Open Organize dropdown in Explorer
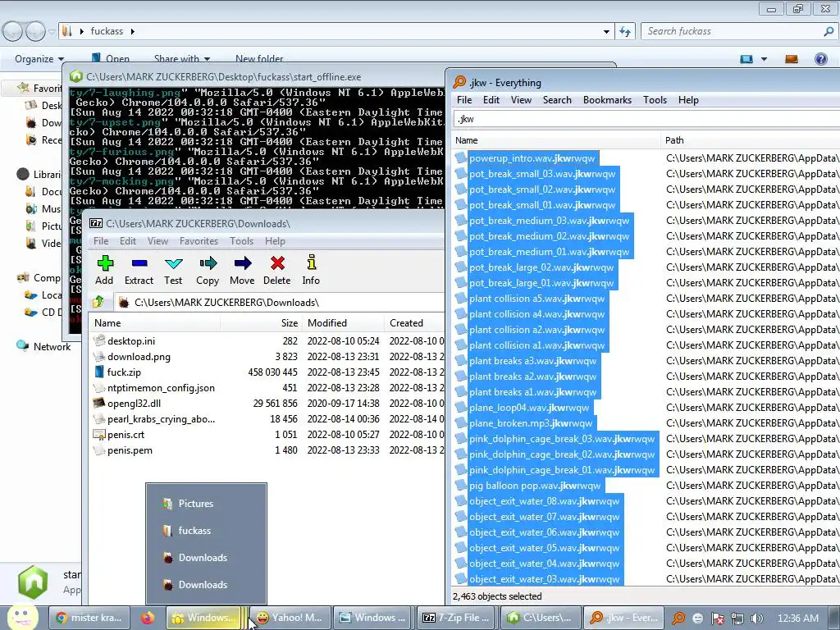This screenshot has height=630, width=840. click(39, 59)
